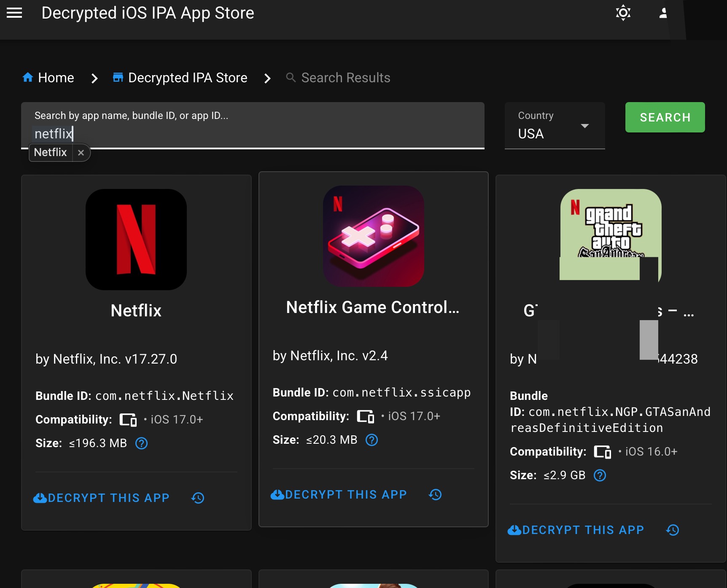Click cloud download icon on Netflix card
This screenshot has width=727, height=588.
[40, 498]
